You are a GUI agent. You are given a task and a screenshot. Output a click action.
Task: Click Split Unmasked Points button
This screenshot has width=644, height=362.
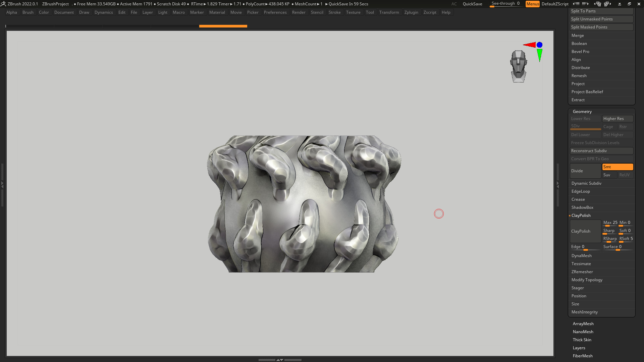point(601,19)
